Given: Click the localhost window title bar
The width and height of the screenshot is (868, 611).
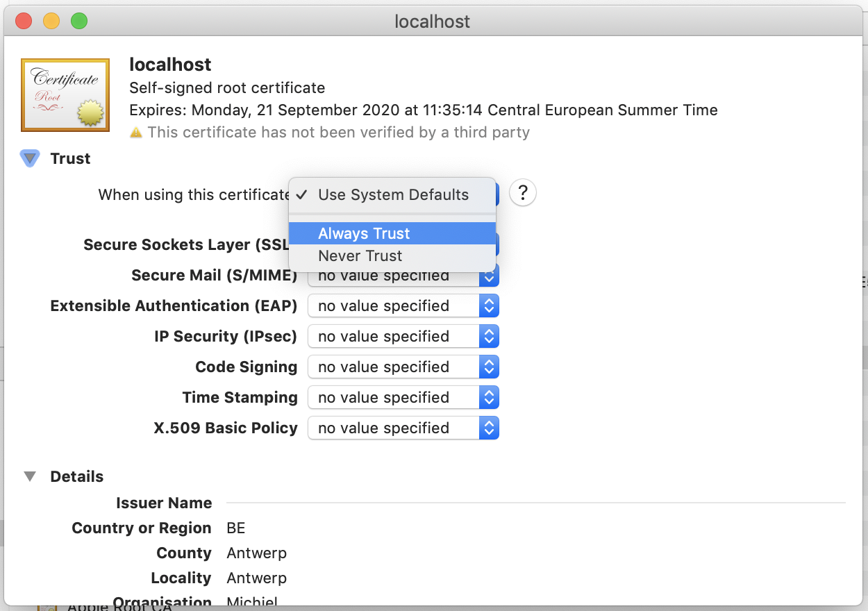Looking at the screenshot, I should point(432,21).
